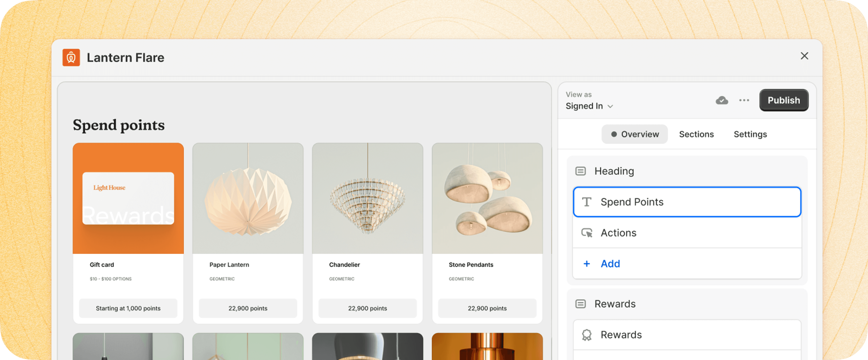Click the cloud saved status icon
This screenshot has width=868, height=360.
(722, 100)
